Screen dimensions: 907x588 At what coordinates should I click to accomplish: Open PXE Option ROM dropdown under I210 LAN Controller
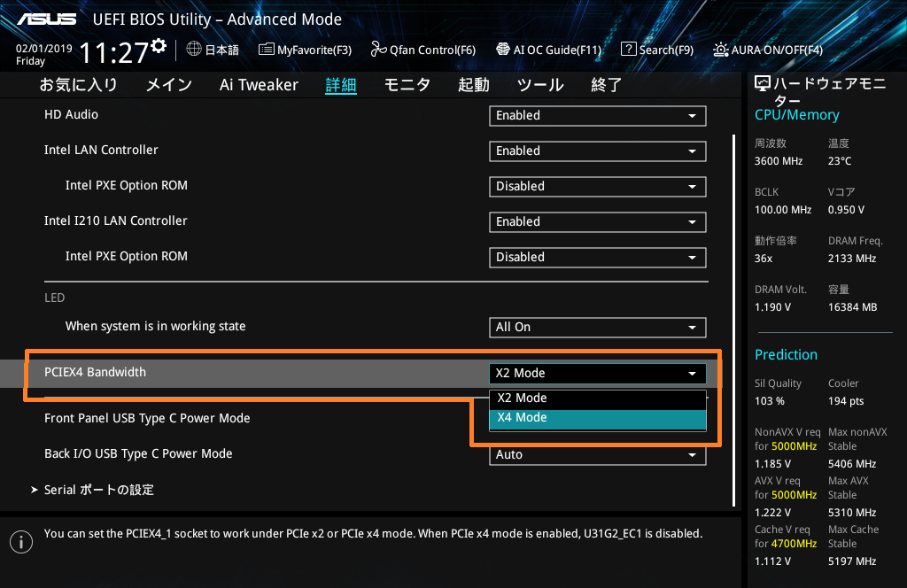tap(598, 258)
